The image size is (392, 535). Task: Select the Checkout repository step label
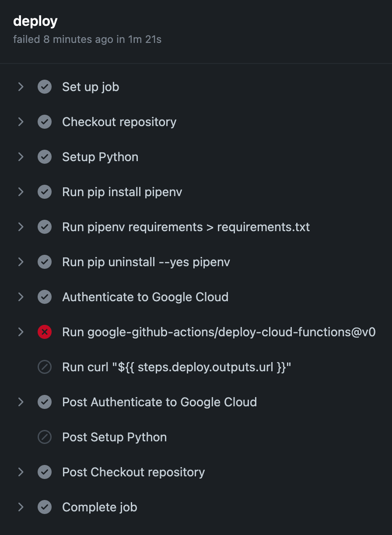point(119,122)
